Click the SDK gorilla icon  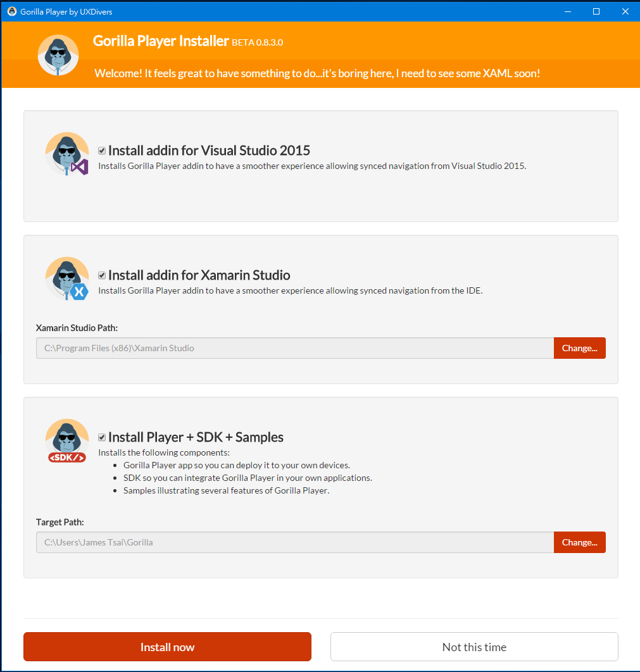tap(67, 440)
